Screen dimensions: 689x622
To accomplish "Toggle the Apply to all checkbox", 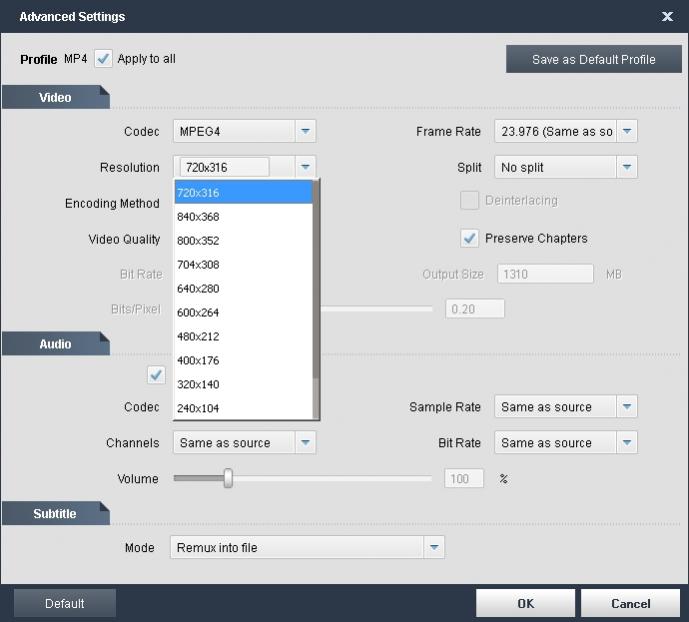I will [x=103, y=59].
